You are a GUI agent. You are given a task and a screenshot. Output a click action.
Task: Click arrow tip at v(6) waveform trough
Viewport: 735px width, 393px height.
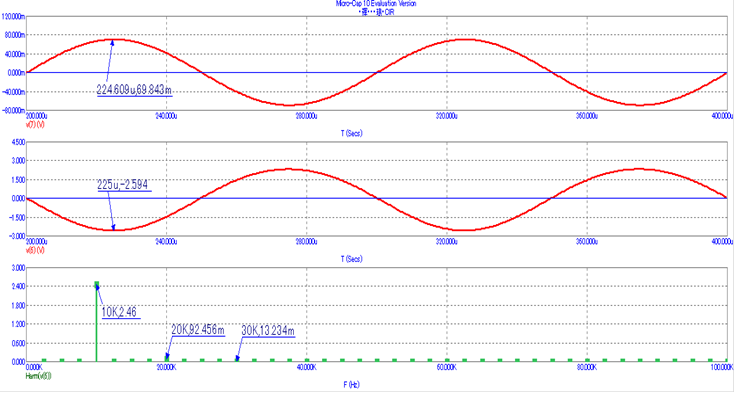point(113,229)
